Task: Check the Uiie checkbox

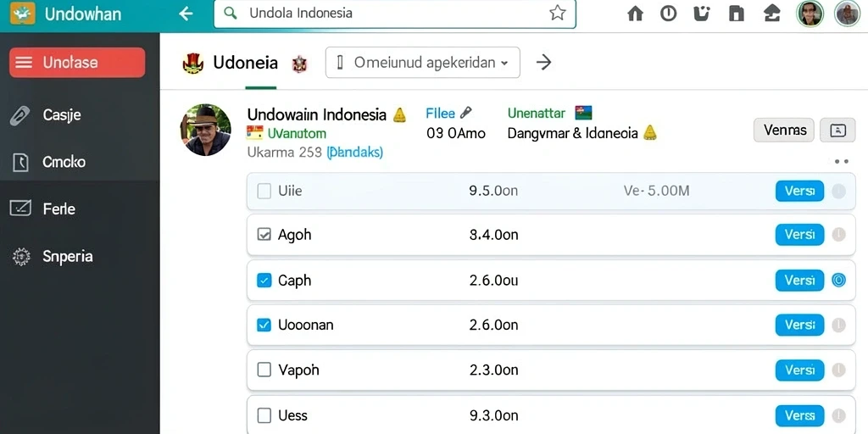Action: tap(264, 192)
